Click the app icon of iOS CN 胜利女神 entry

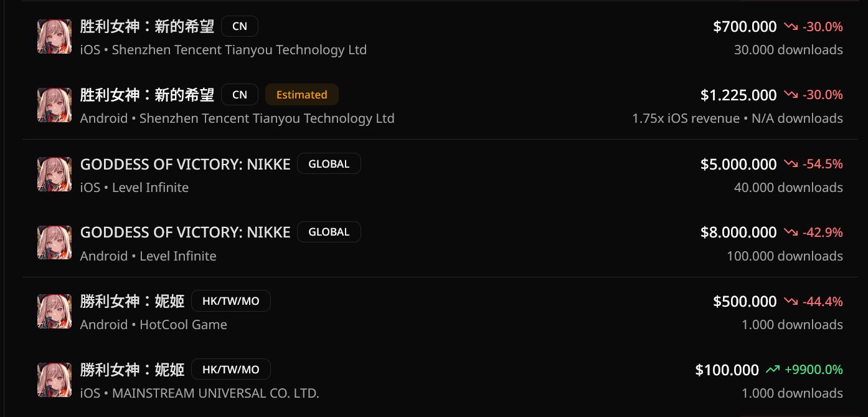click(54, 36)
